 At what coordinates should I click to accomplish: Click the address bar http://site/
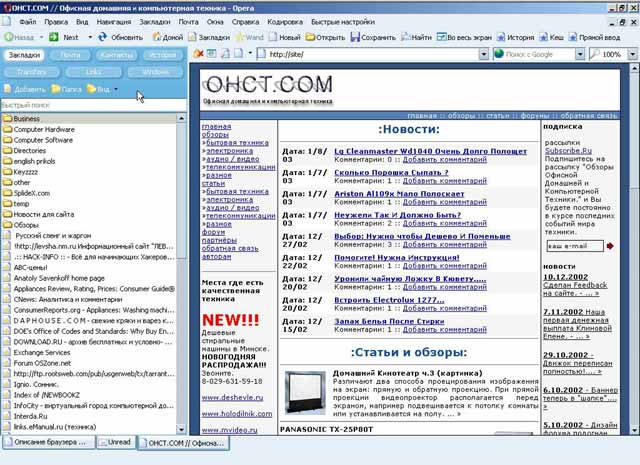pyautogui.click(x=368, y=54)
